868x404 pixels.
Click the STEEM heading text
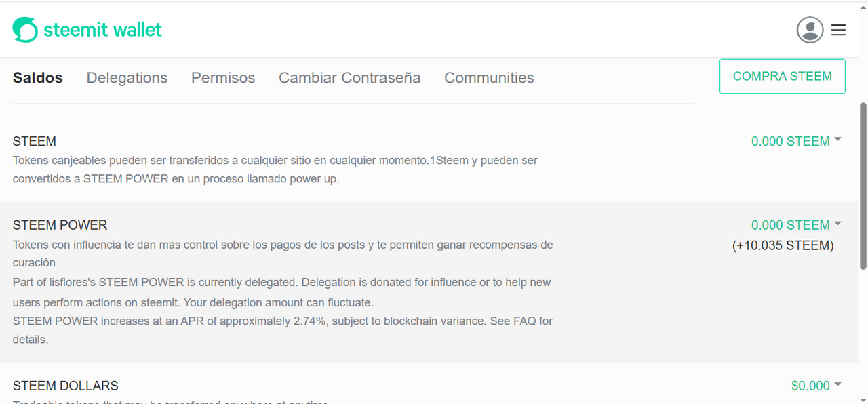35,141
